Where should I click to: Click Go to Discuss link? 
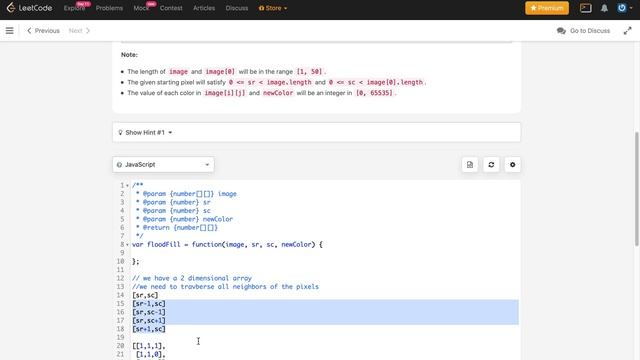click(x=583, y=31)
